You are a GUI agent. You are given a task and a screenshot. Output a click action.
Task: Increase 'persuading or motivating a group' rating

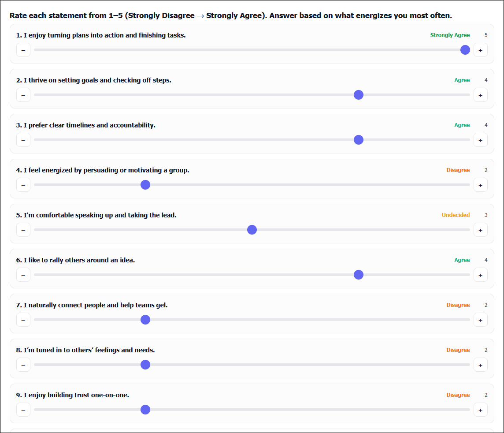(x=480, y=185)
